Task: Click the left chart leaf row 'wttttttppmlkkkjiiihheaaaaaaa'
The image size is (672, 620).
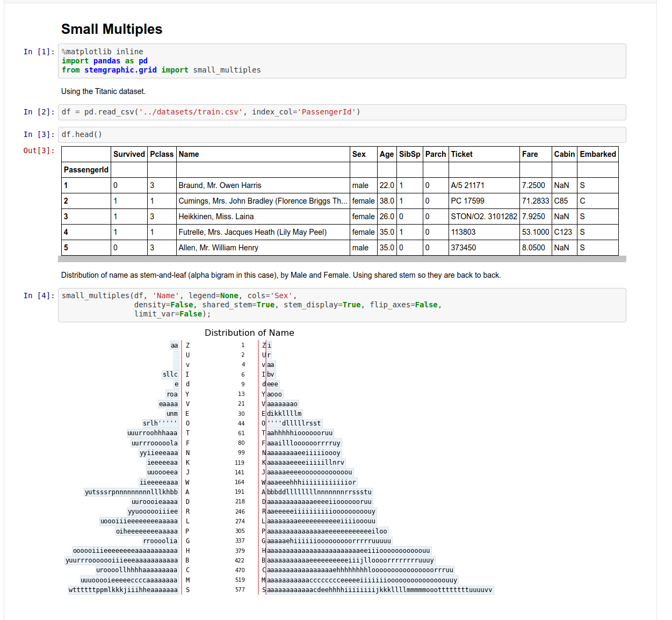Action: pos(123,590)
